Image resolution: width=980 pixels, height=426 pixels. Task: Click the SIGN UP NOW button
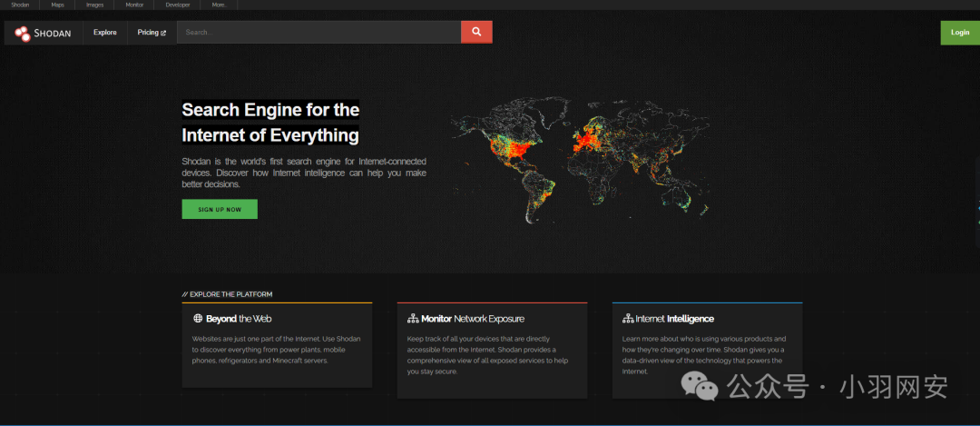click(x=220, y=209)
